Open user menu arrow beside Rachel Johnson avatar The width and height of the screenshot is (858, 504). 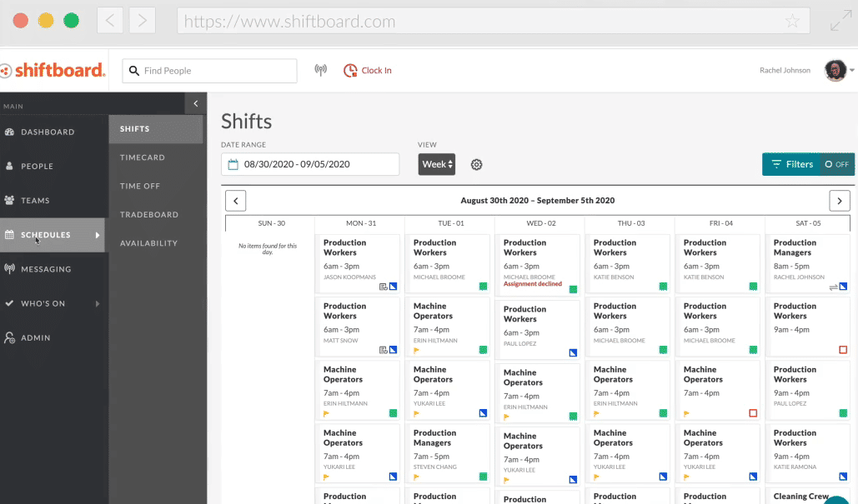click(852, 71)
